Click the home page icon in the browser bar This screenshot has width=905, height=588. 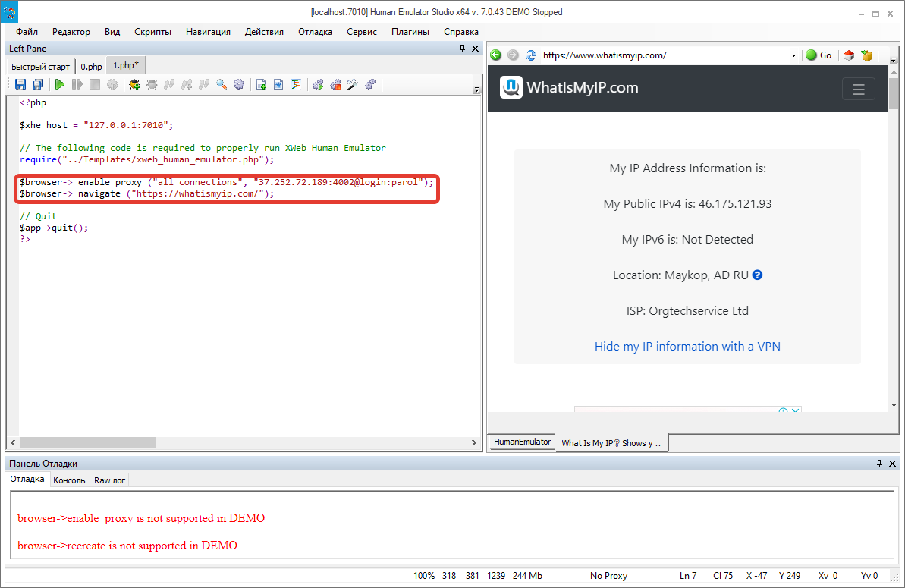pyautogui.click(x=848, y=55)
